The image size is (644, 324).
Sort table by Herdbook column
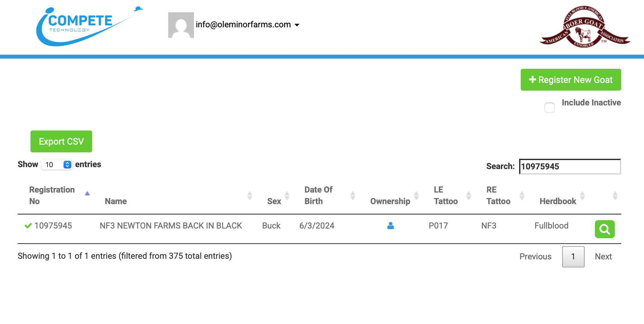tap(558, 201)
